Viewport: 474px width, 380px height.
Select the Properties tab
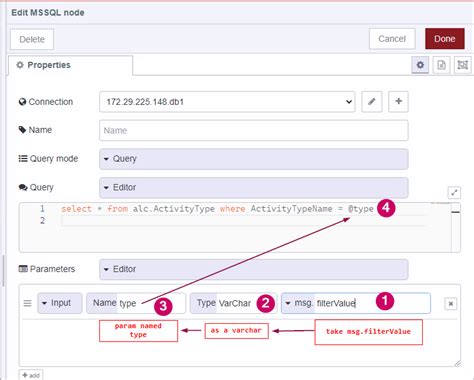coord(71,65)
